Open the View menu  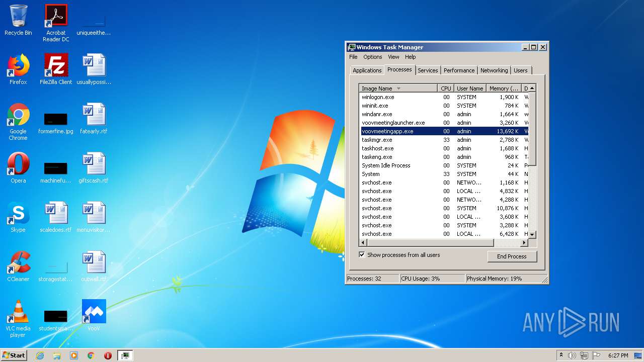click(x=393, y=57)
